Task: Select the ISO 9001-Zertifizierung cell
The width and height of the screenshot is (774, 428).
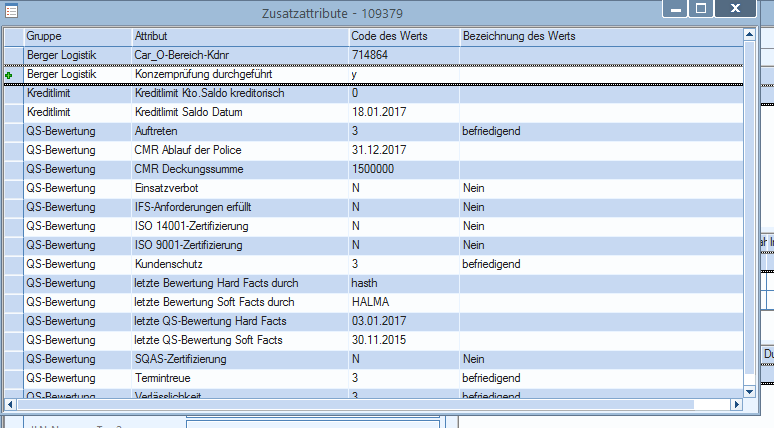Action: (240, 245)
